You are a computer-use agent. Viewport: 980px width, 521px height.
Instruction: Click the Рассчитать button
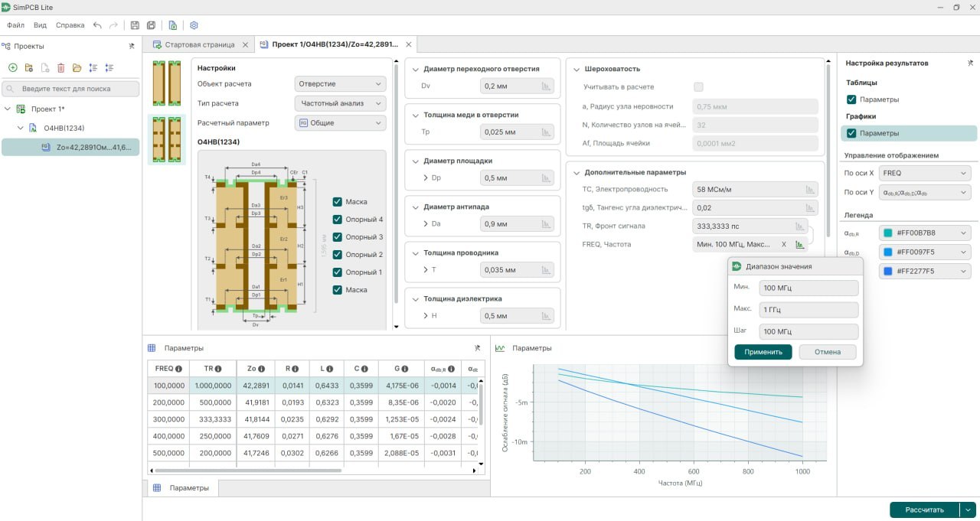click(925, 510)
